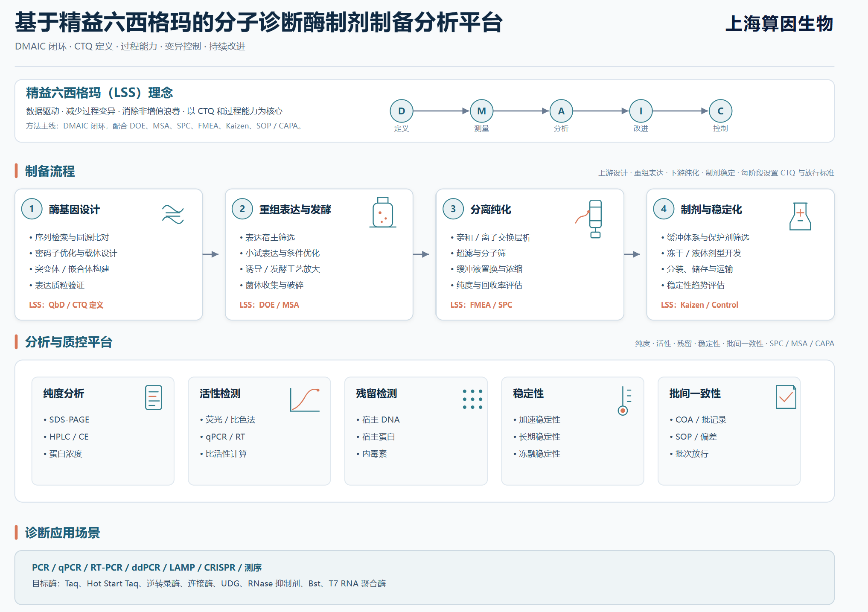Click the main title 基于精益六西格玛的分子诊断酶制剂

pyautogui.click(x=259, y=23)
